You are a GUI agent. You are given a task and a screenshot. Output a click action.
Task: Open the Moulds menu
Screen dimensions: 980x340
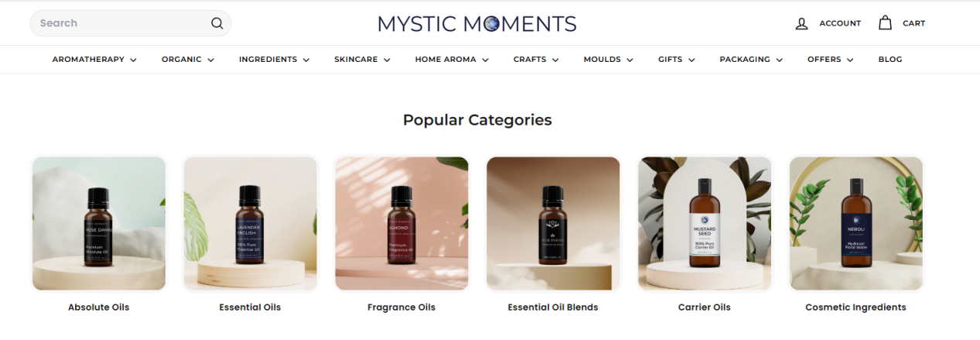(x=608, y=60)
